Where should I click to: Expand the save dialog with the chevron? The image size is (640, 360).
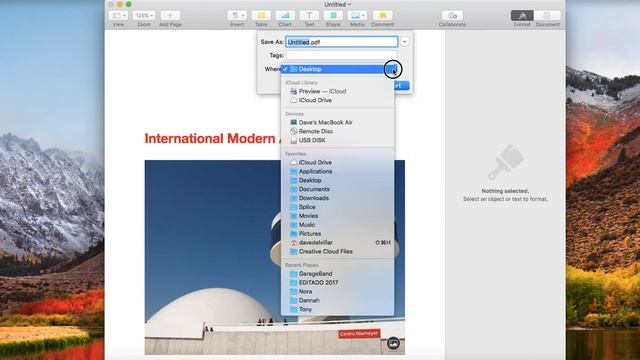404,42
